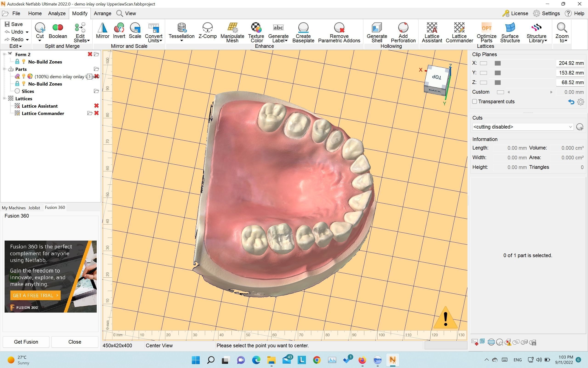
Task: Switch to the Home ribbon tab
Action: pyautogui.click(x=35, y=13)
